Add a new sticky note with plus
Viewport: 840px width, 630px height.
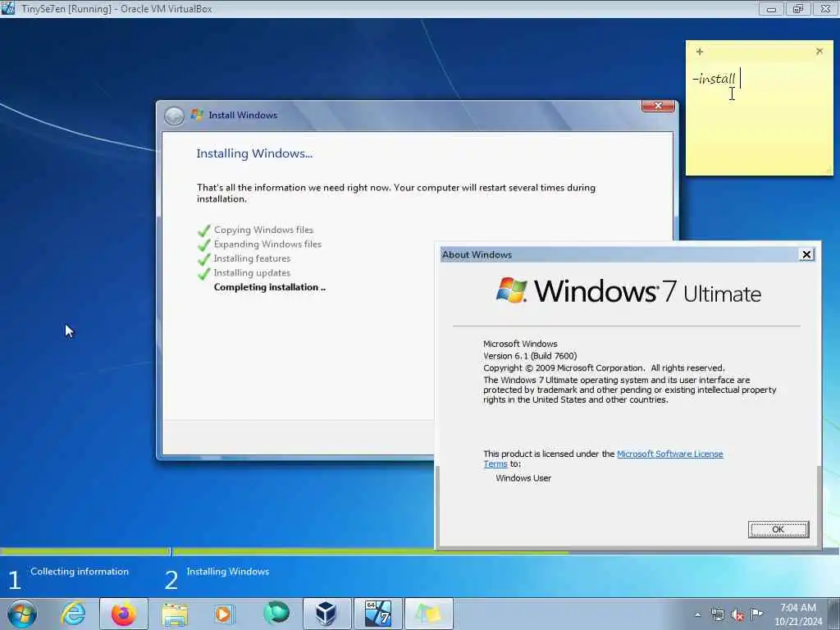[x=699, y=52]
